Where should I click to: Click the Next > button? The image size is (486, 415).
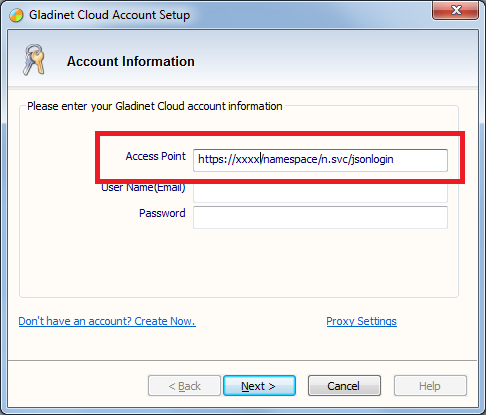click(259, 386)
